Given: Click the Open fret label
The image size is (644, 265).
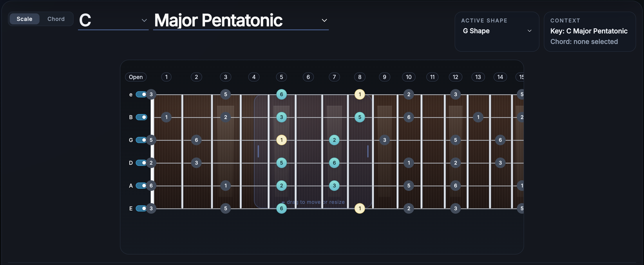Looking at the screenshot, I should point(136,77).
